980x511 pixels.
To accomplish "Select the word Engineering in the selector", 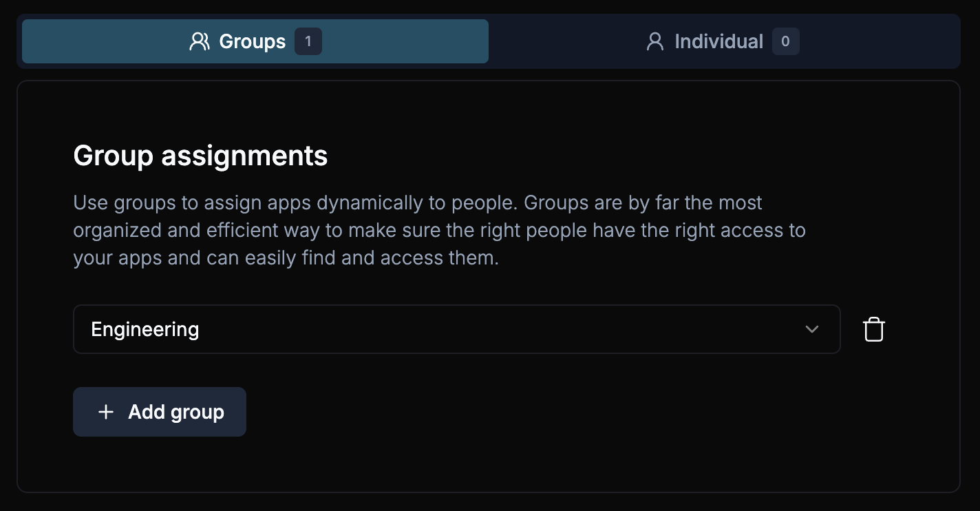I will [x=145, y=329].
